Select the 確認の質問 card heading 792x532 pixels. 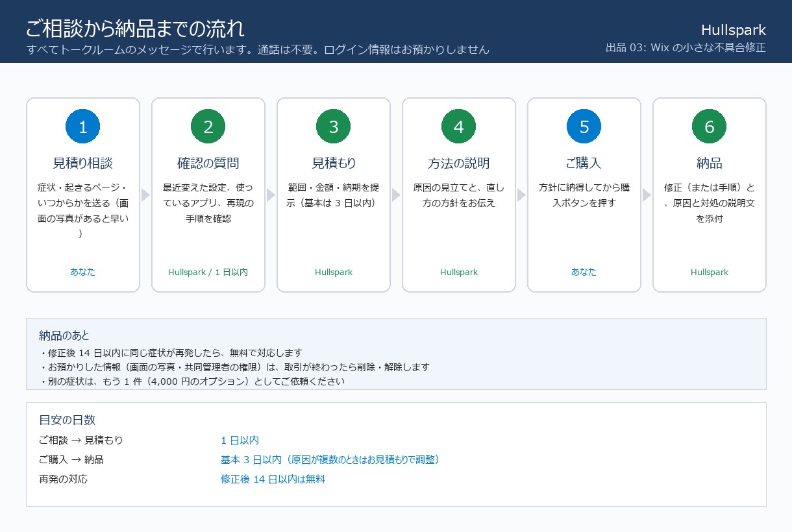coord(208,163)
